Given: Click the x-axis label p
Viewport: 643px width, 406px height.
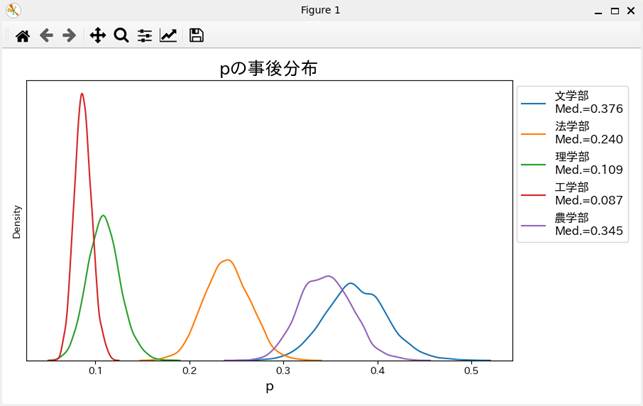Looking at the screenshot, I should tap(269, 386).
